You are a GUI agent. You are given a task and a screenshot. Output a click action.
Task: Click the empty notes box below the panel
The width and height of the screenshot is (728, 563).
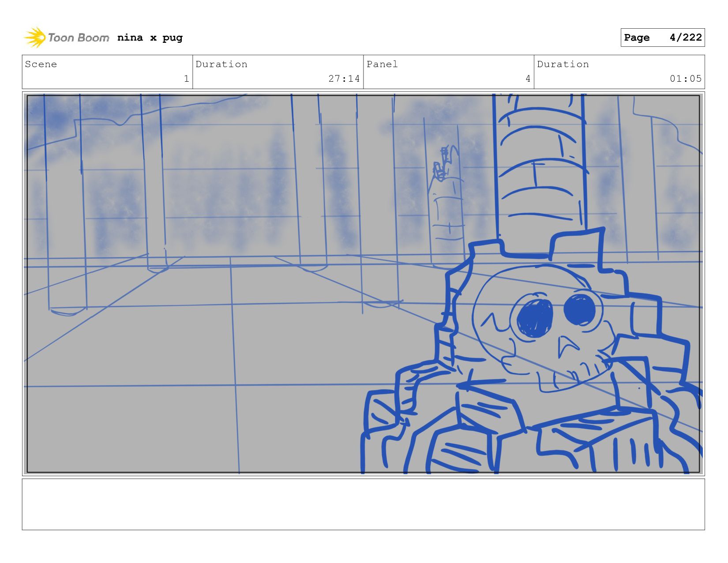[x=363, y=504]
